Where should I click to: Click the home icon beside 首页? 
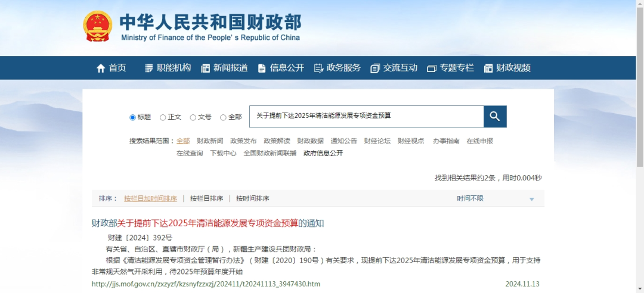click(101, 68)
